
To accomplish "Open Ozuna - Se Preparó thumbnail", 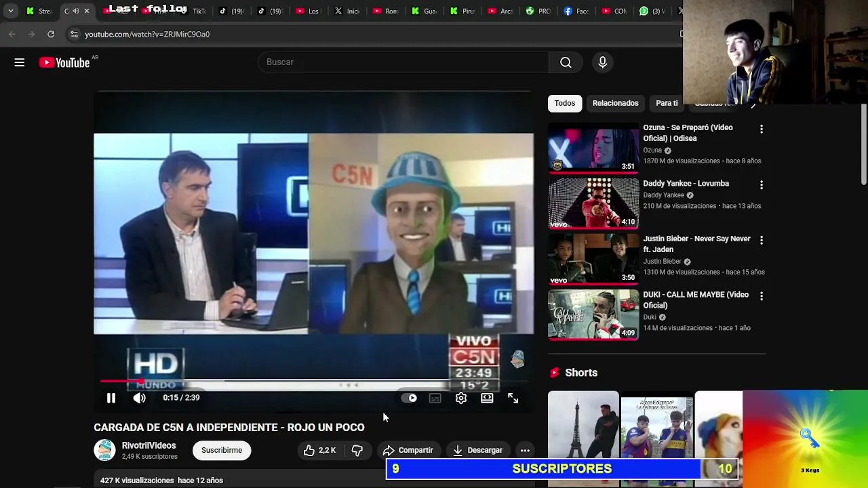I will click(x=593, y=147).
